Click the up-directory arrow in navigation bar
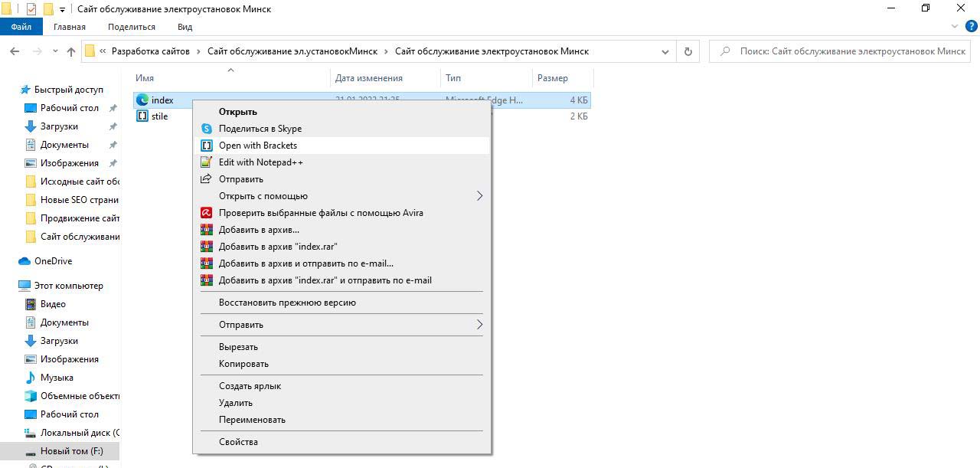Viewport: 980px width, 468px height. 71,51
